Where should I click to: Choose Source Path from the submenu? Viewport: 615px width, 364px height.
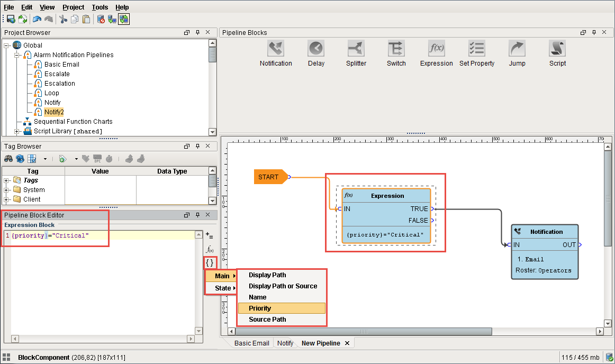[282, 319]
